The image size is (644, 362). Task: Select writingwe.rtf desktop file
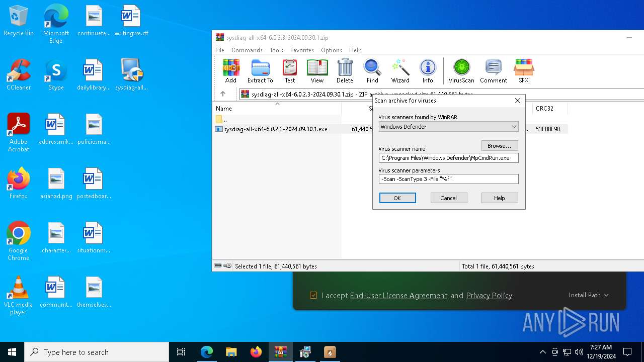(x=131, y=21)
